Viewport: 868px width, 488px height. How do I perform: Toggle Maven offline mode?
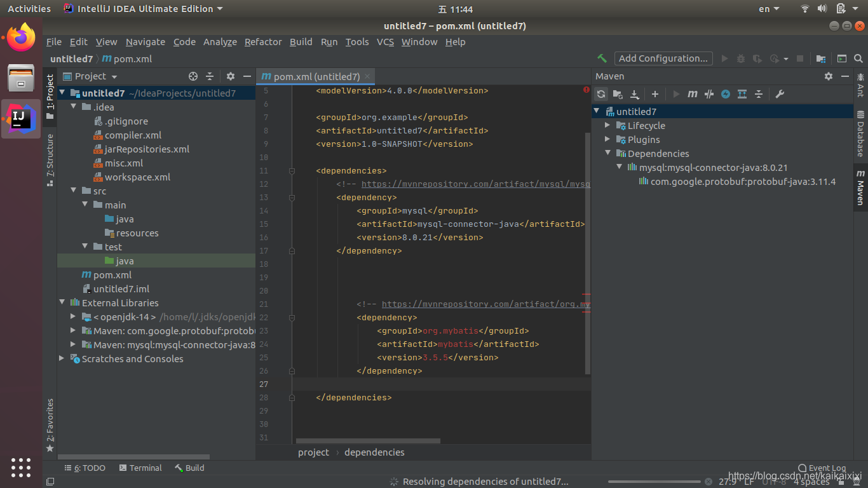(709, 94)
